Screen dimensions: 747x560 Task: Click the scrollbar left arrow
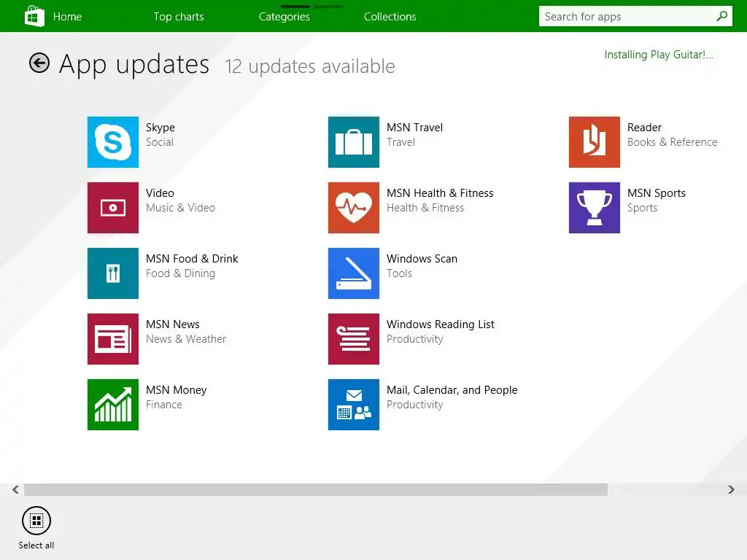pyautogui.click(x=16, y=489)
